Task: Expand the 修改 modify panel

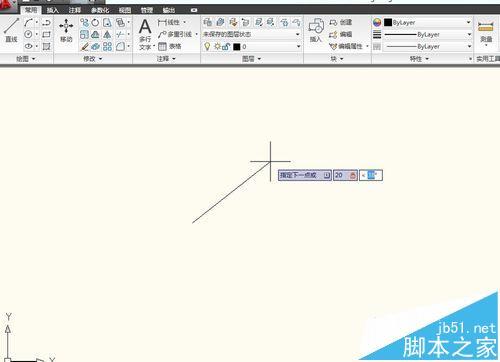Action: pos(93,59)
